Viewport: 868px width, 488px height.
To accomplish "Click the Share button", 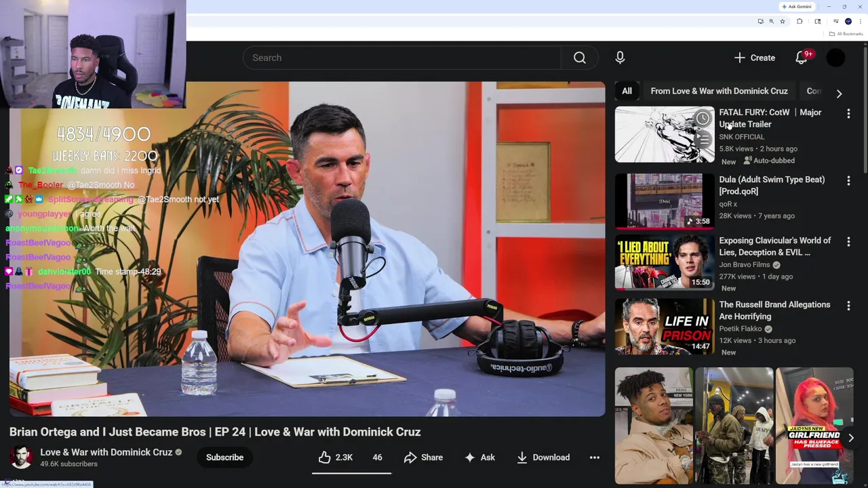I will (x=423, y=457).
